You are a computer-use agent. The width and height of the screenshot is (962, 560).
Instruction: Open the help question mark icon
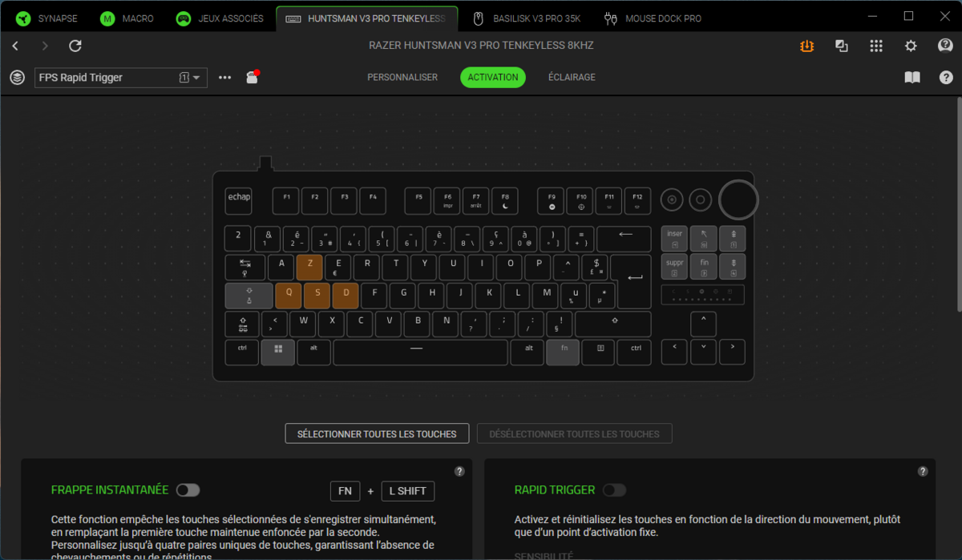click(946, 78)
